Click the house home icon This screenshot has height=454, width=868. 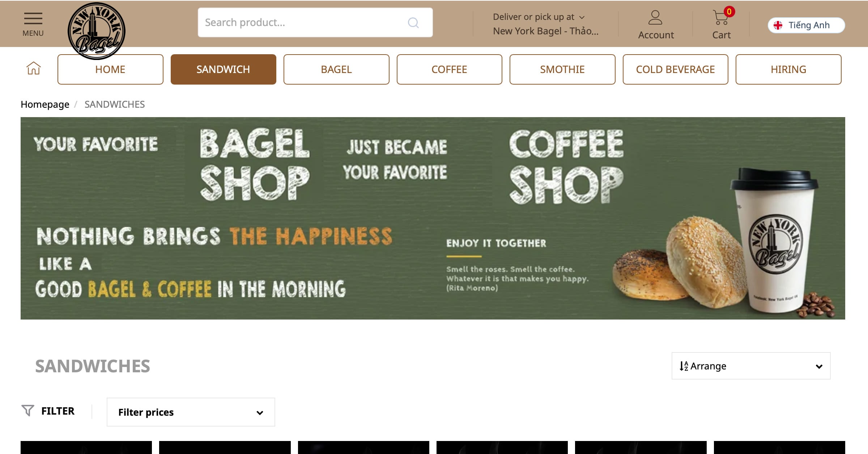point(33,68)
